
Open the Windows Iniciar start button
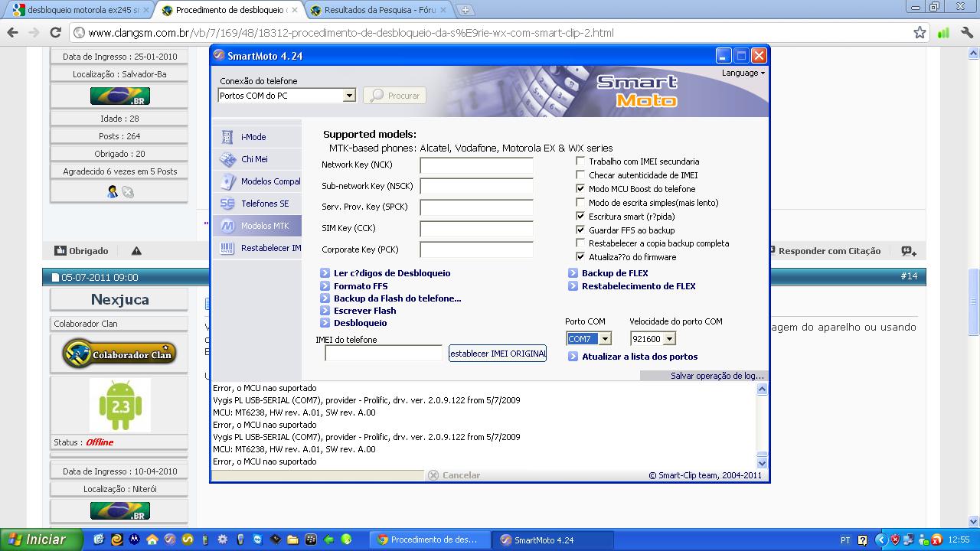tap(41, 540)
